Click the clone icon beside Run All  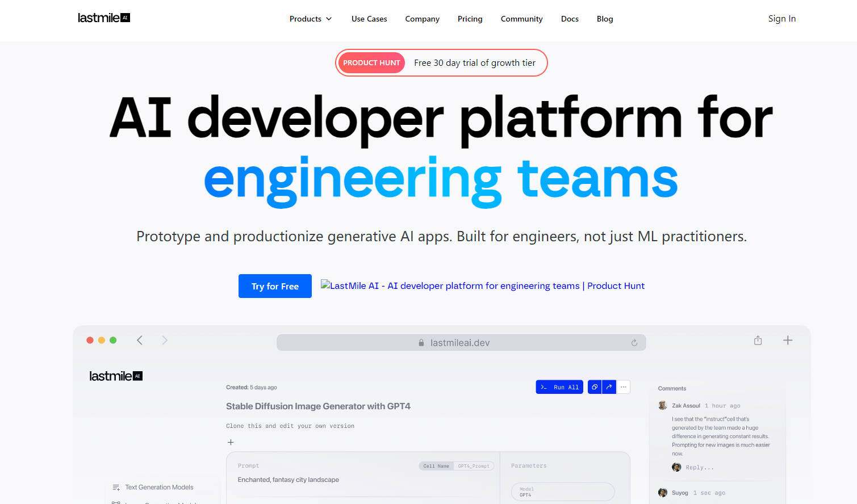tap(595, 387)
